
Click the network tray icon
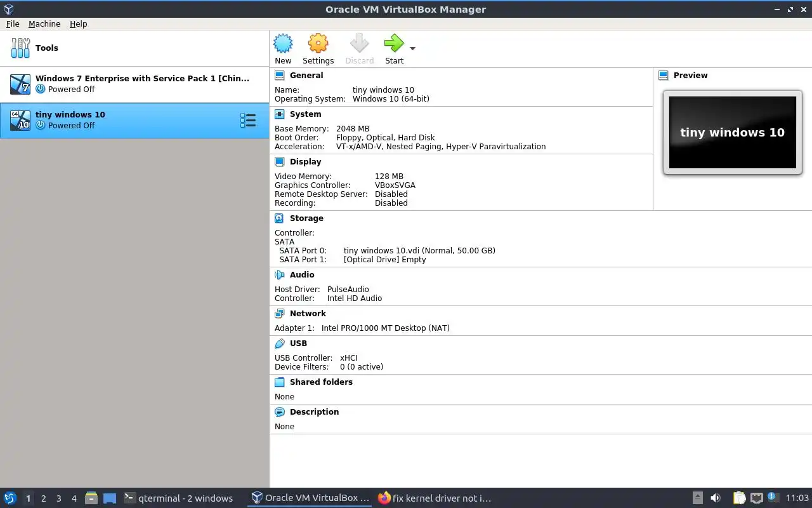(756, 498)
